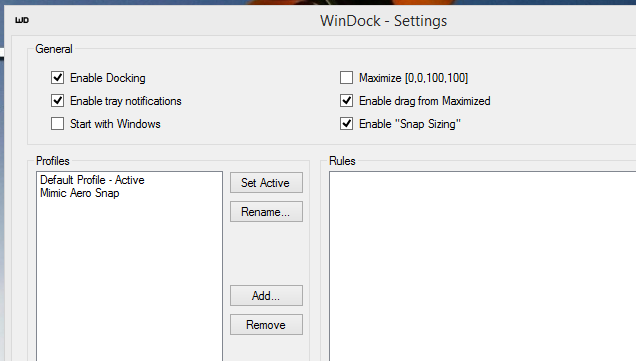
Task: Toggle Enable drag from Maximized
Action: (346, 101)
